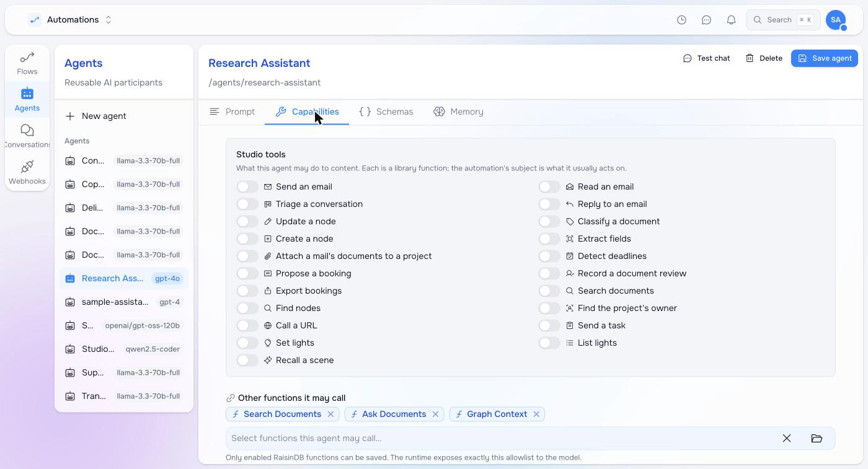Go to the Webhooks section
The image size is (868, 469).
pos(27,173)
